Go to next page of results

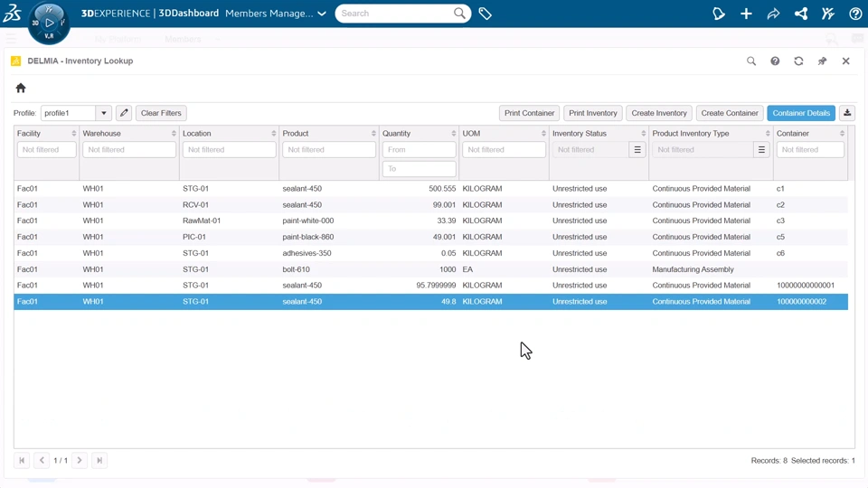(x=80, y=460)
